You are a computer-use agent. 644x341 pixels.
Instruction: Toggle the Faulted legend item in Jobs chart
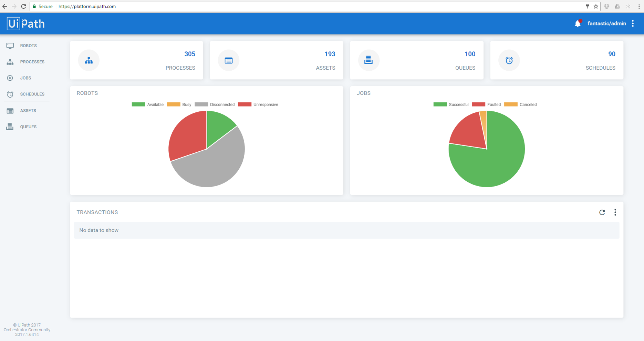tap(486, 104)
